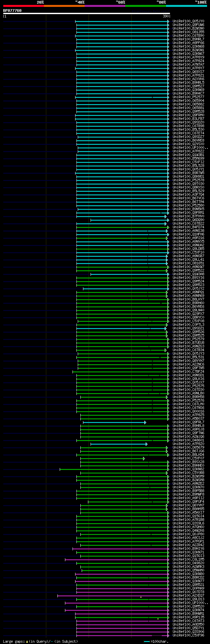Open hit UniRef100_A2XVK6

pyautogui.click(x=188, y=79)
